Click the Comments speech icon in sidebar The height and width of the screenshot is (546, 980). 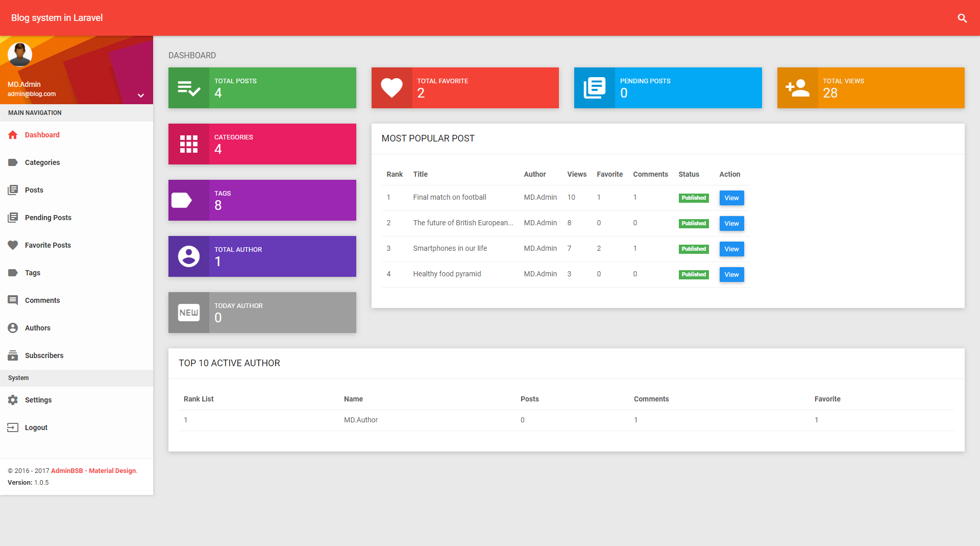click(13, 300)
